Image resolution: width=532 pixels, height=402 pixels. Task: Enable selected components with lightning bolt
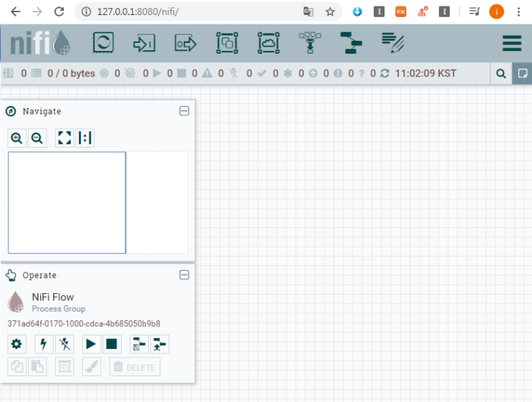click(44, 344)
